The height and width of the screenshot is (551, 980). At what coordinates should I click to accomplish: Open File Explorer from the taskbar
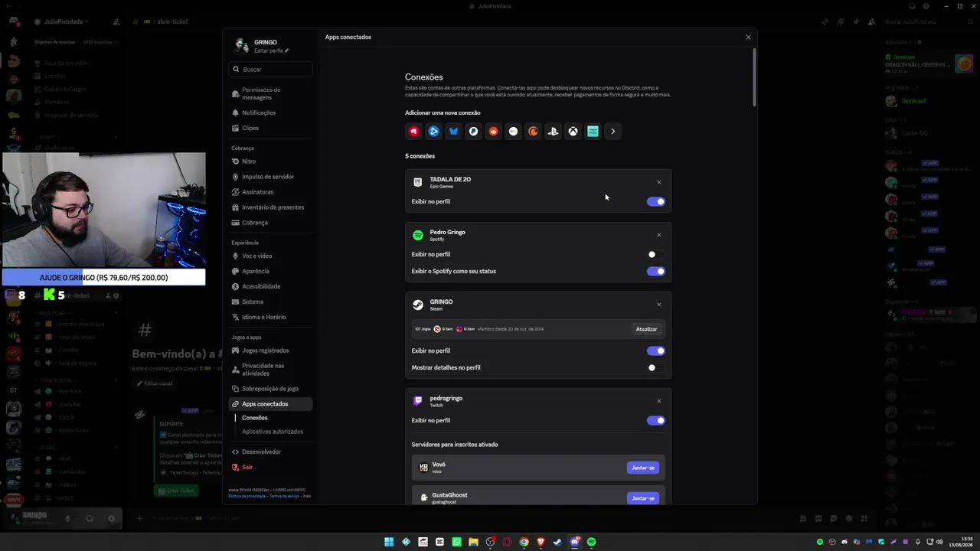point(473,543)
